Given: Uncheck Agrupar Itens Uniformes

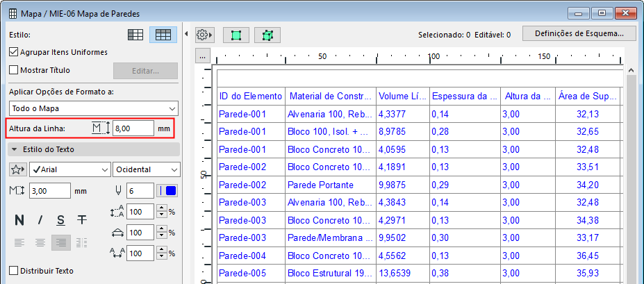Looking at the screenshot, I should [x=14, y=52].
